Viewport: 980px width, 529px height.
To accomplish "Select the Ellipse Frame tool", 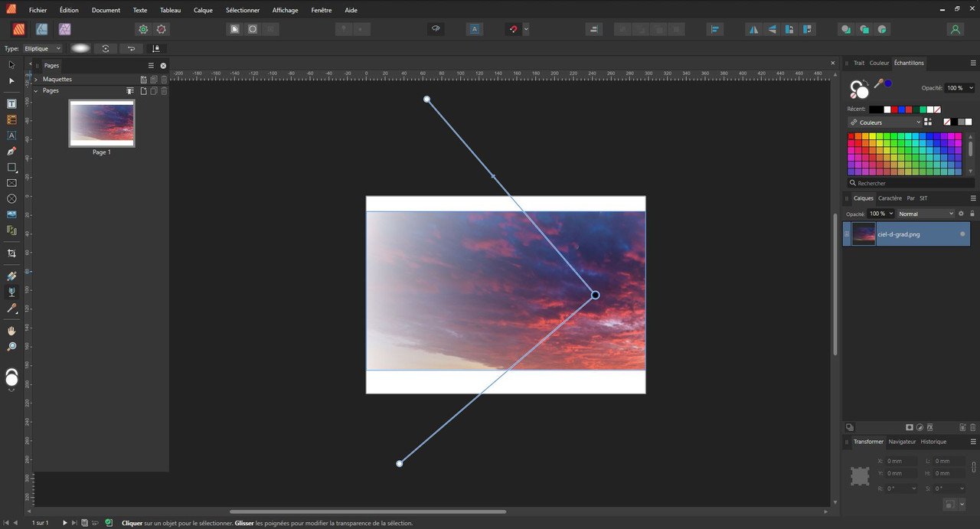I will [x=11, y=198].
